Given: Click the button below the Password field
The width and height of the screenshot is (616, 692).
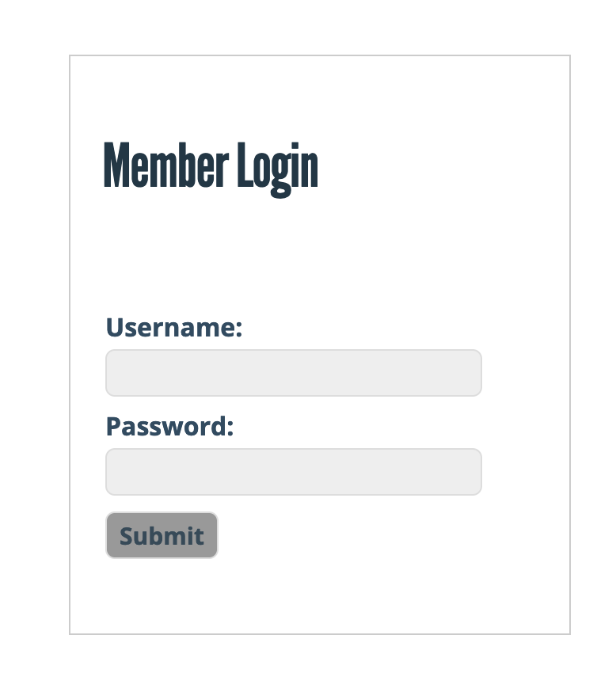Looking at the screenshot, I should (x=162, y=535).
